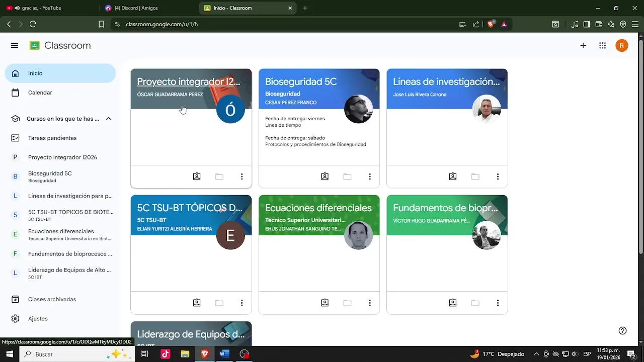Go to Inicio in the sidebar
Image resolution: width=644 pixels, height=362 pixels.
[60, 73]
